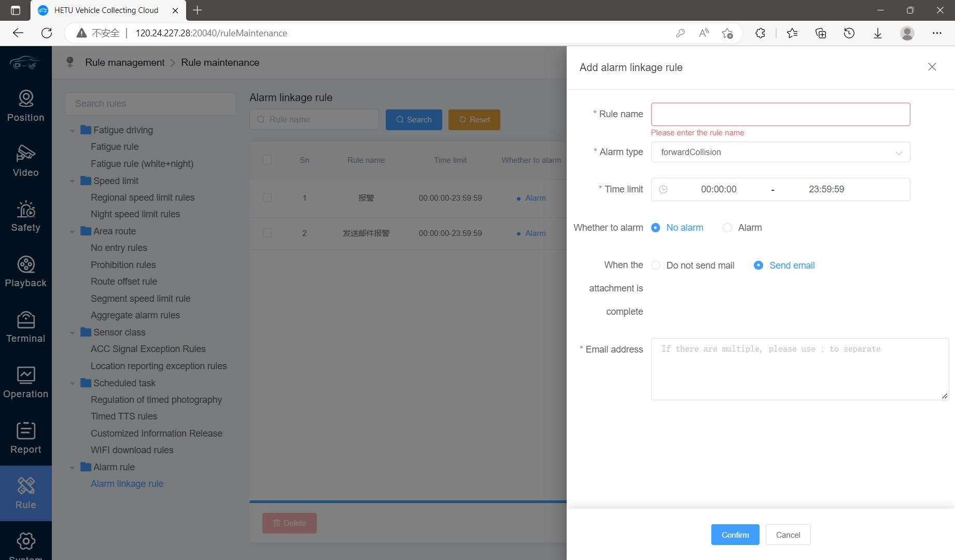
Task: Click the orange Reset button
Action: coord(474,120)
